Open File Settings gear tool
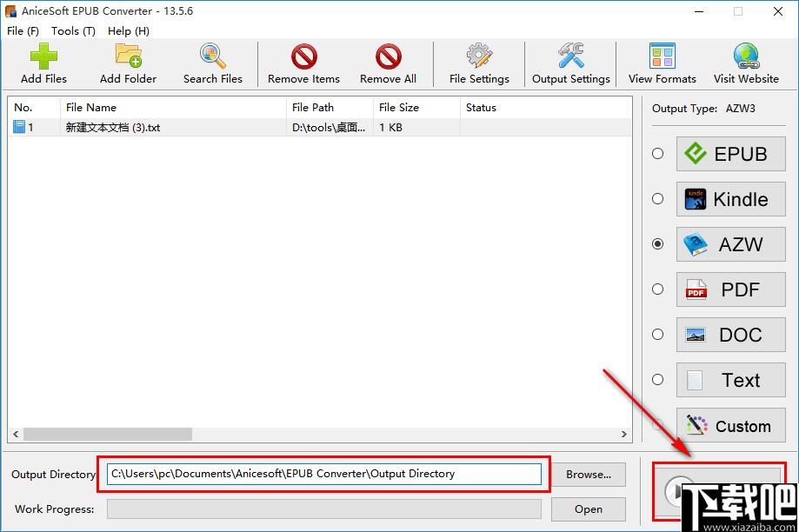 [479, 63]
